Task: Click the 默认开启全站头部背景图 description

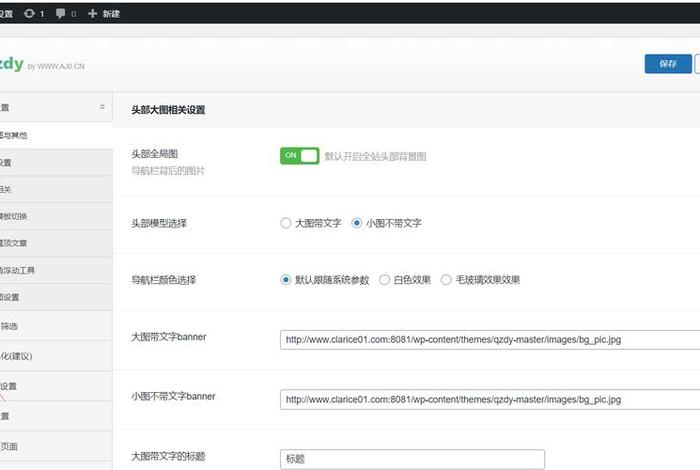Action: (x=375, y=157)
